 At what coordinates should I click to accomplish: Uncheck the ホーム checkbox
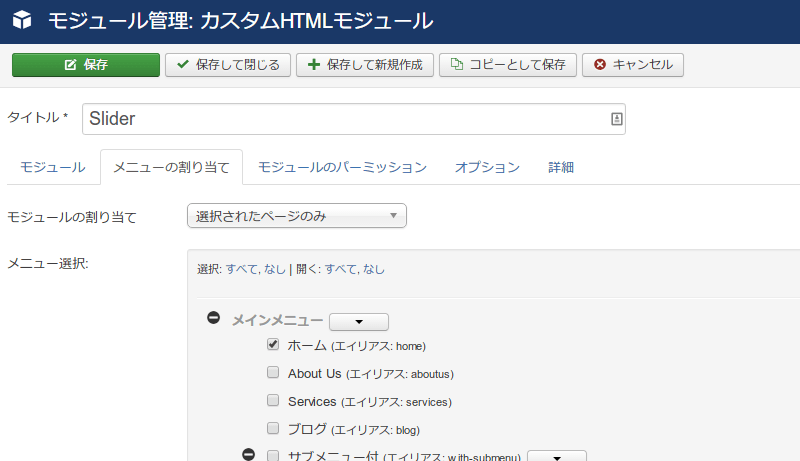[273, 344]
